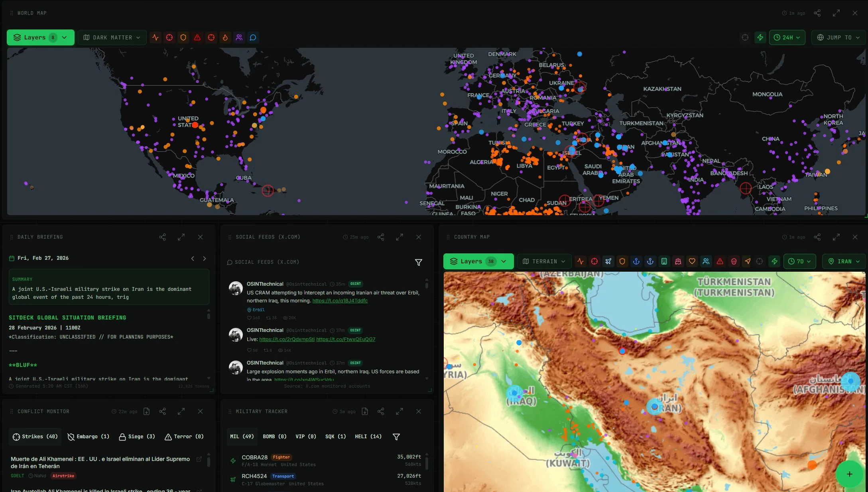Image resolution: width=868 pixels, height=492 pixels.
Task: Toggle the crosshair targeting mode in world map header
Action: (745, 37)
